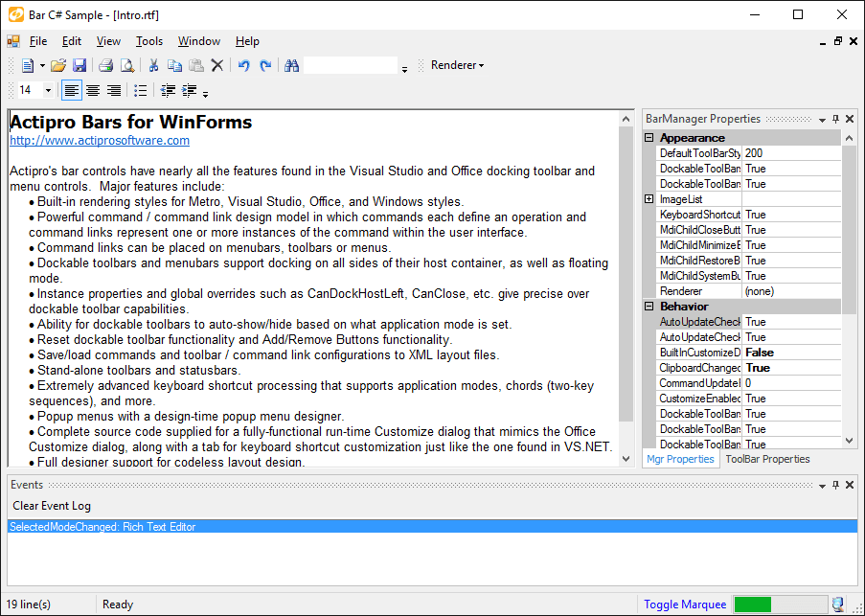The image size is (865, 616).
Task: Select the Mgr Properties tab
Action: tap(680, 459)
